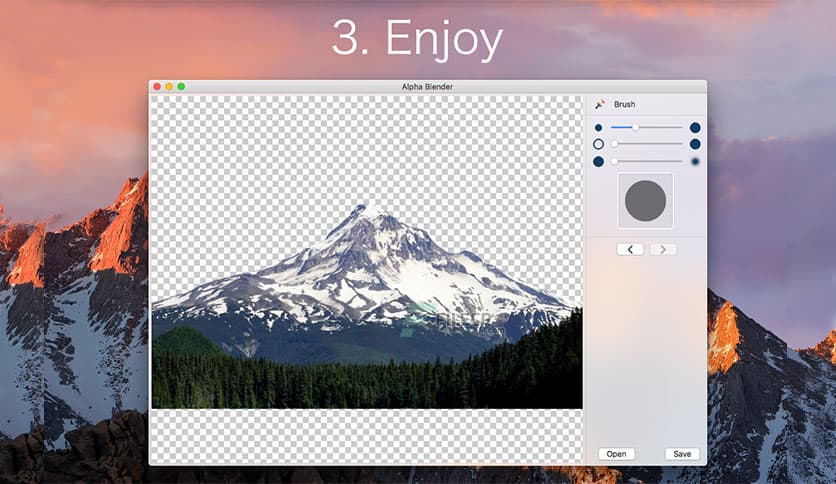Click the Brush tool icon
The image size is (836, 484).
pyautogui.click(x=600, y=104)
